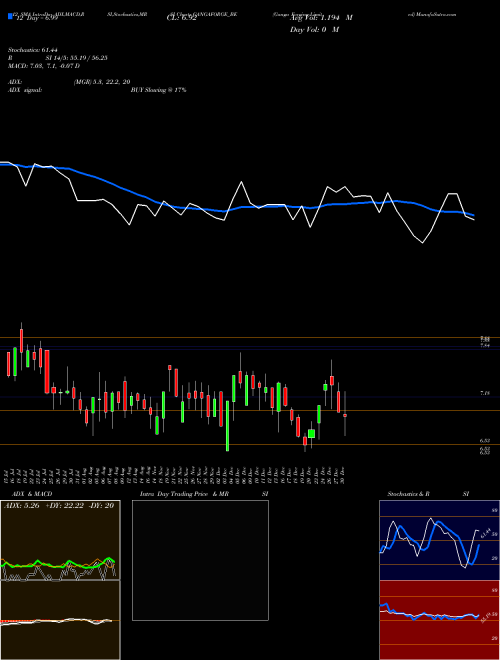This screenshot has height=660, width=500.
Task: Click the tall green candlestick reaching the lowest price
Action: coord(228,426)
